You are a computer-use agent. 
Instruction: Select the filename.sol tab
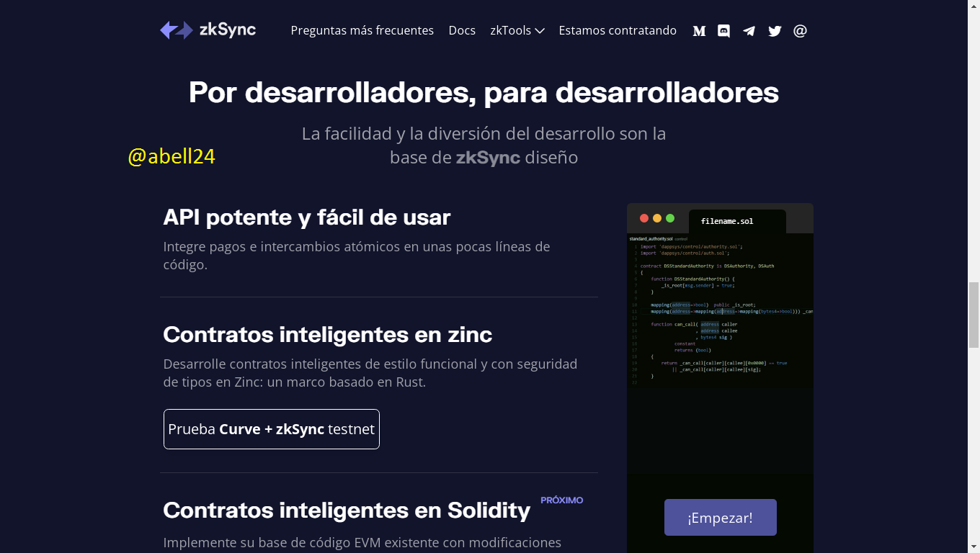[x=737, y=221]
